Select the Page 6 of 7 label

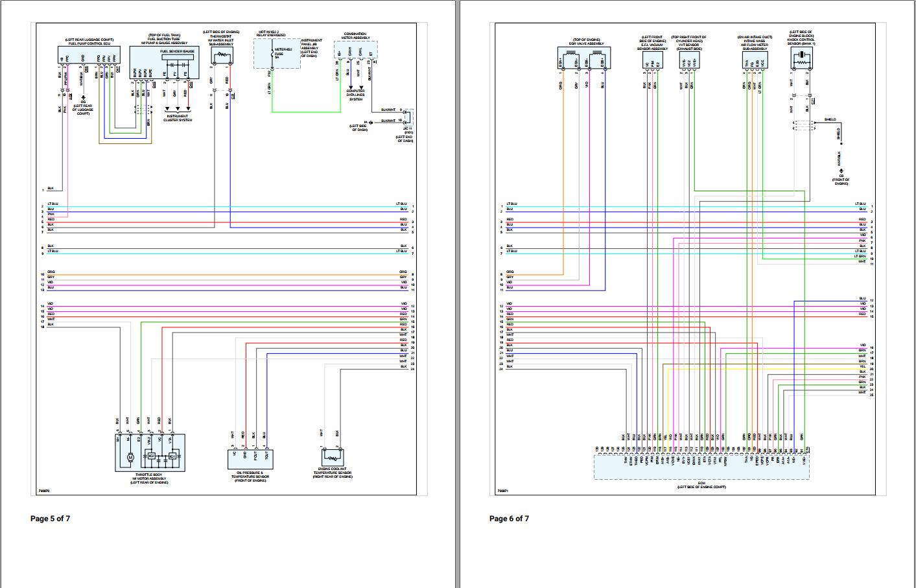(509, 518)
